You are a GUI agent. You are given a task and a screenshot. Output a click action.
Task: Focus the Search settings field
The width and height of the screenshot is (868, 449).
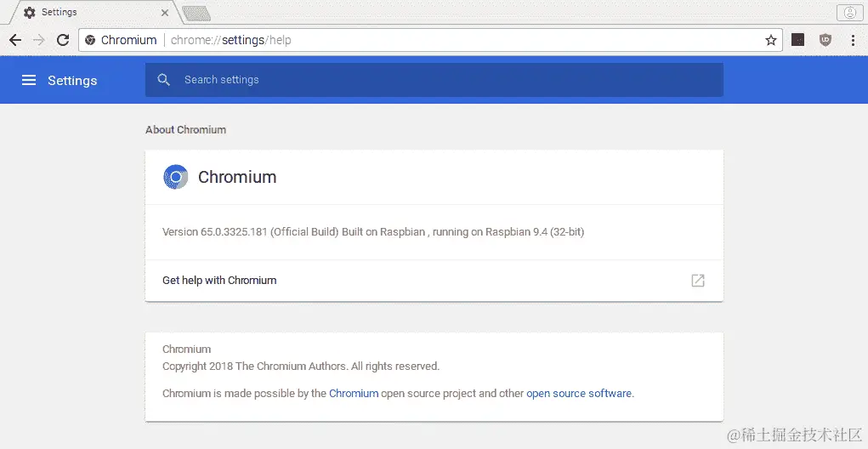tap(434, 80)
